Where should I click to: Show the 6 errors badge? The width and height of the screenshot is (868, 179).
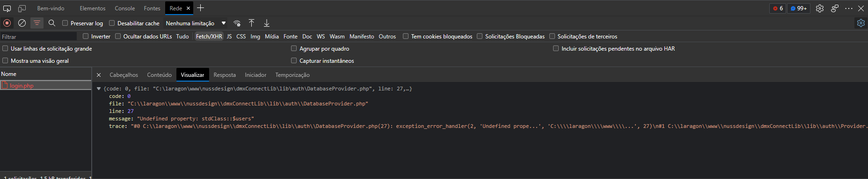(778, 8)
